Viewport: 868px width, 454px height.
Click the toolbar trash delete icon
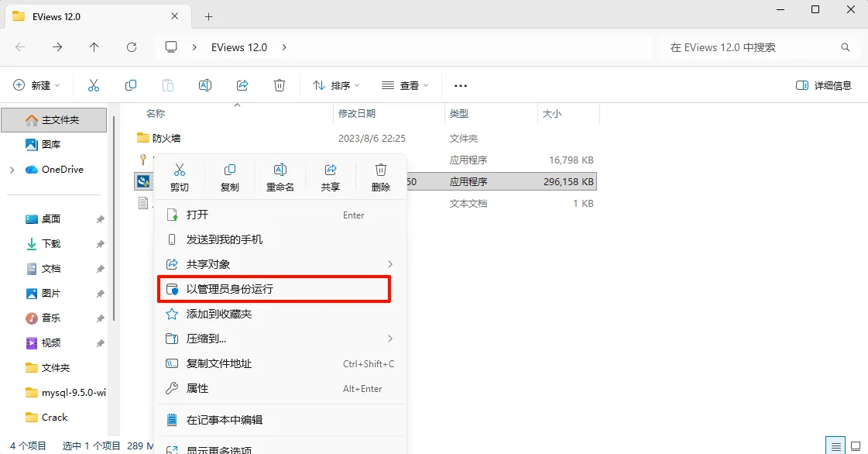click(280, 85)
